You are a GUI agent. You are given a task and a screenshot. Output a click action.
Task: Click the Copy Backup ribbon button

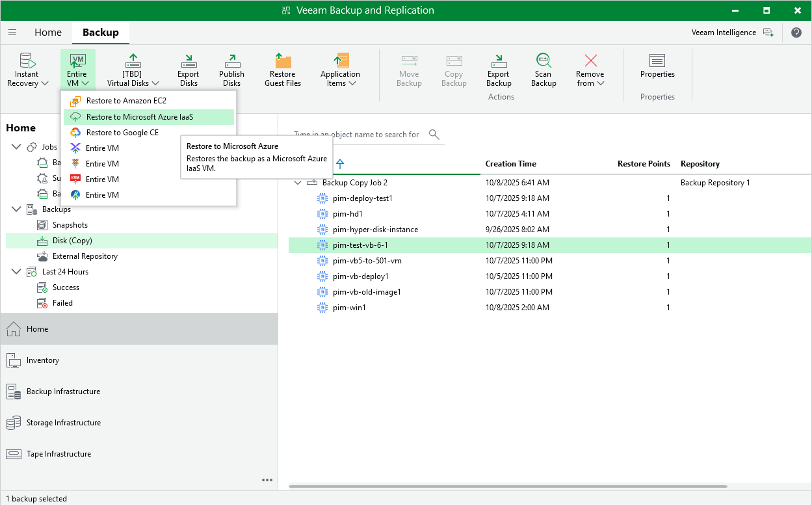tap(454, 71)
